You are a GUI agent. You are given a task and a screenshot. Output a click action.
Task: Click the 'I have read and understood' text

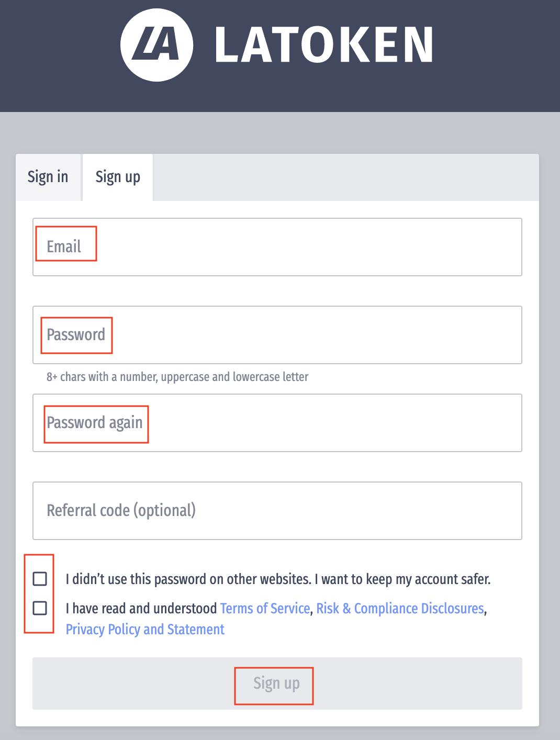[141, 609]
